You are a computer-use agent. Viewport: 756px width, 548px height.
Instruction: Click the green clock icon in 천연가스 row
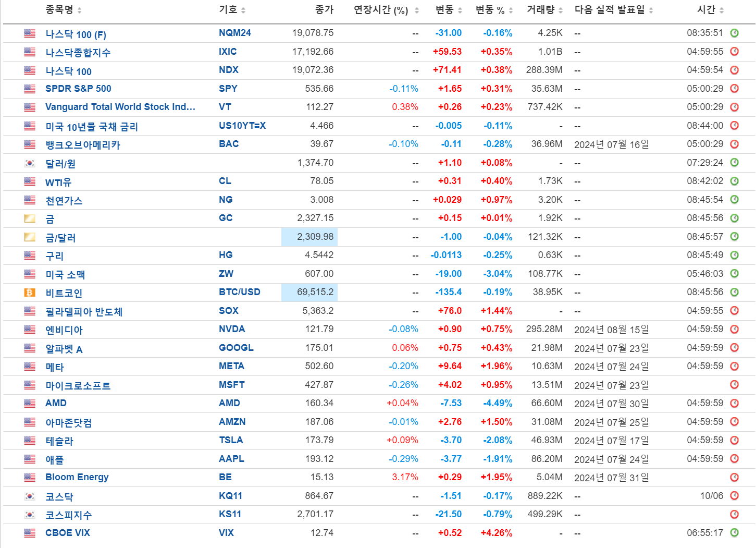tap(734, 200)
